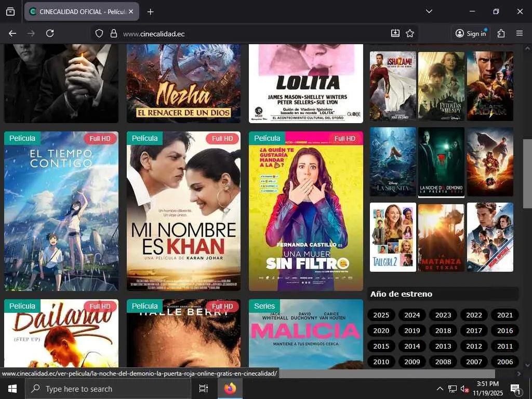
Task: Click the Sign in button
Action: pos(471,33)
